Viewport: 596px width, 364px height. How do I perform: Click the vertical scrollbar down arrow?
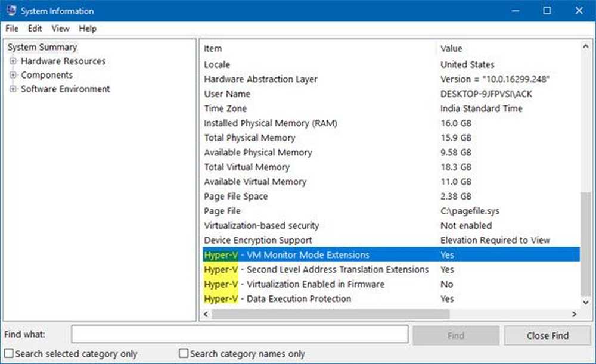586,303
